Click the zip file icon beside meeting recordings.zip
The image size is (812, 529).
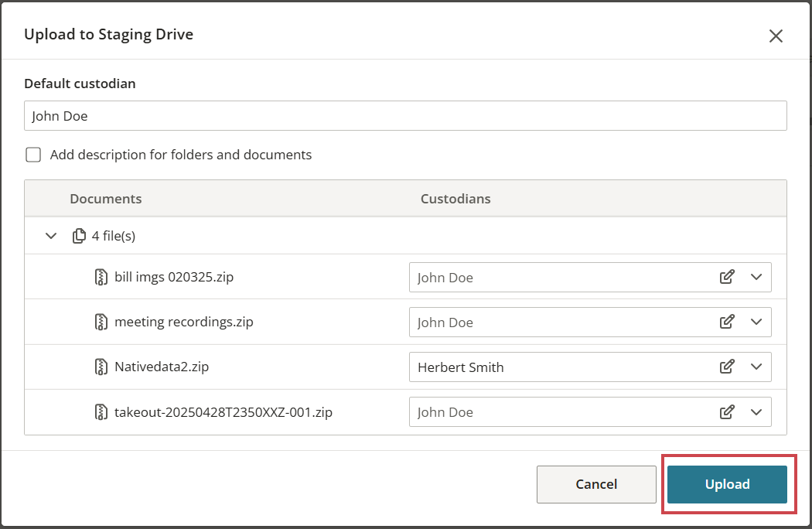(101, 322)
